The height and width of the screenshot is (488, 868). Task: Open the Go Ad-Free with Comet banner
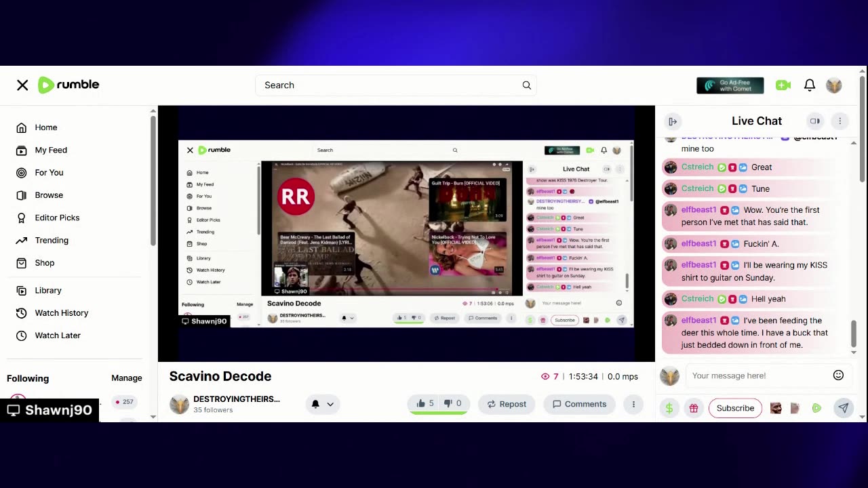[x=730, y=85]
